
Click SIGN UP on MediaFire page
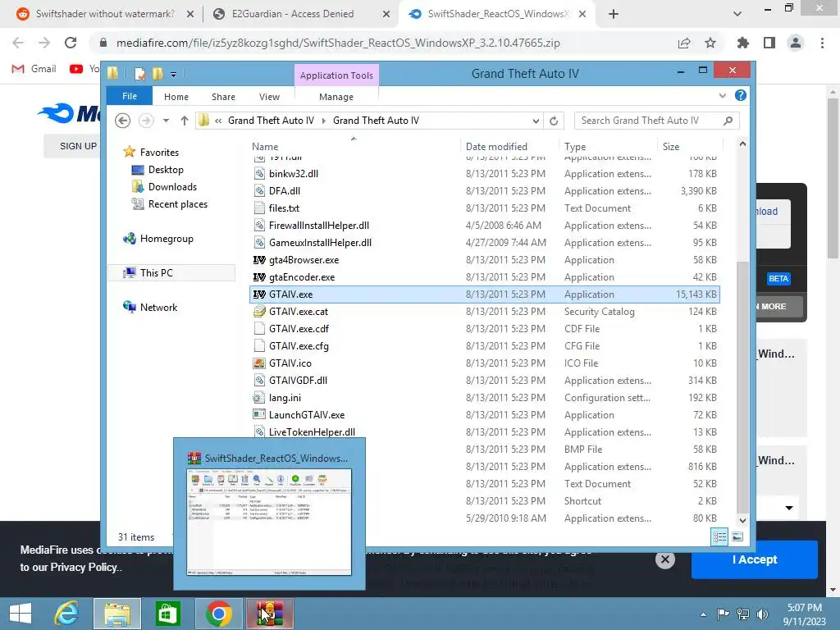[x=78, y=146]
